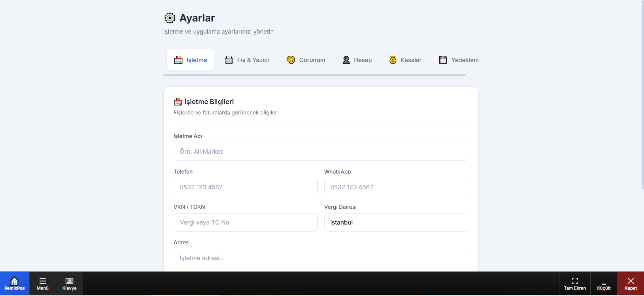Image resolution: width=644 pixels, height=296 pixels.
Task: Click the store icon next to İşletme Bilgileri
Action: [178, 102]
